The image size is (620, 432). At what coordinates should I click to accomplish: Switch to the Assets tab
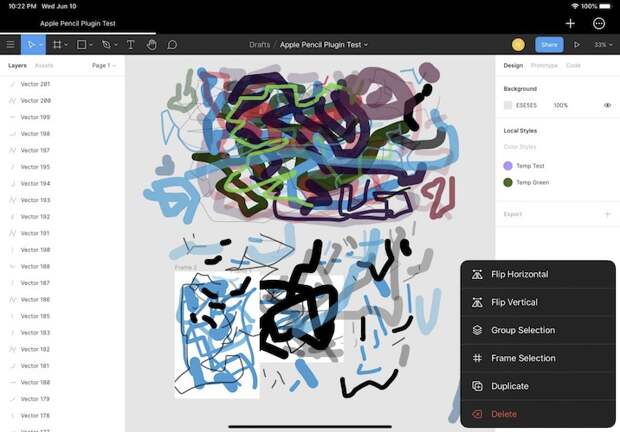tap(44, 66)
